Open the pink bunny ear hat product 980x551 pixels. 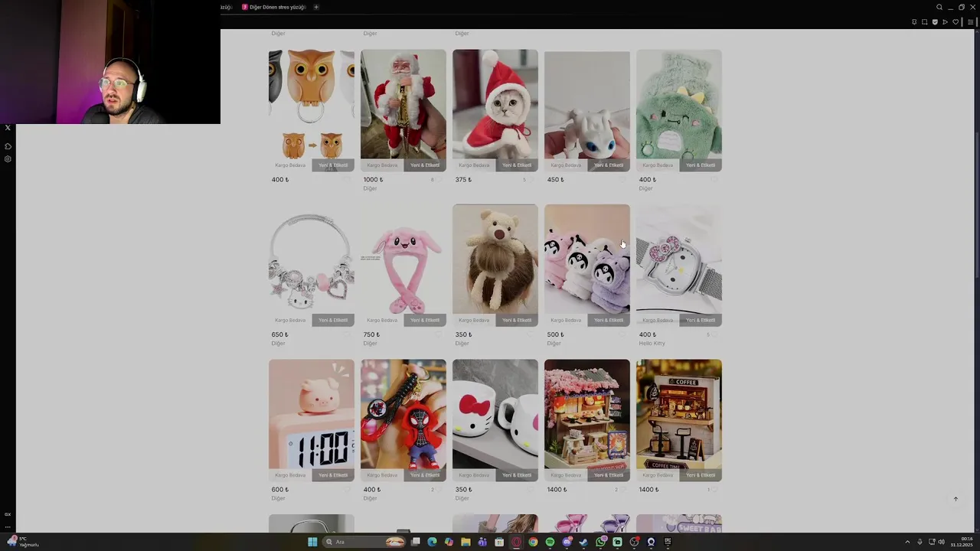[403, 266]
